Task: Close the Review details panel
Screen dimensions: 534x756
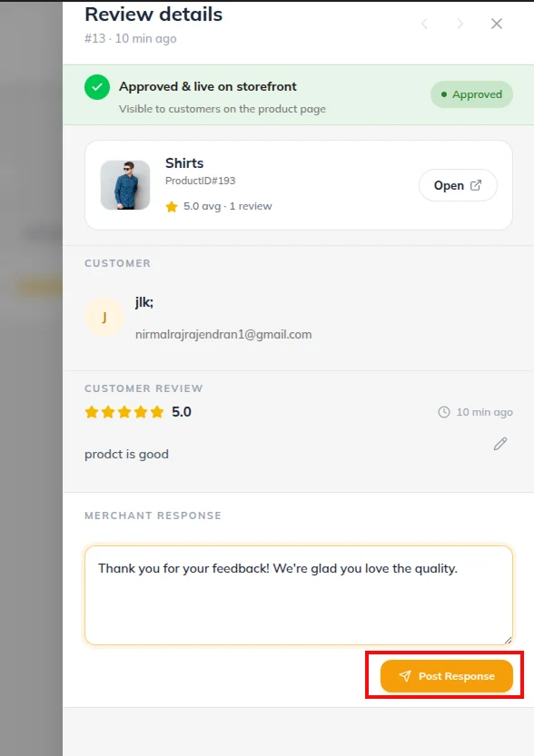Action: (x=497, y=24)
